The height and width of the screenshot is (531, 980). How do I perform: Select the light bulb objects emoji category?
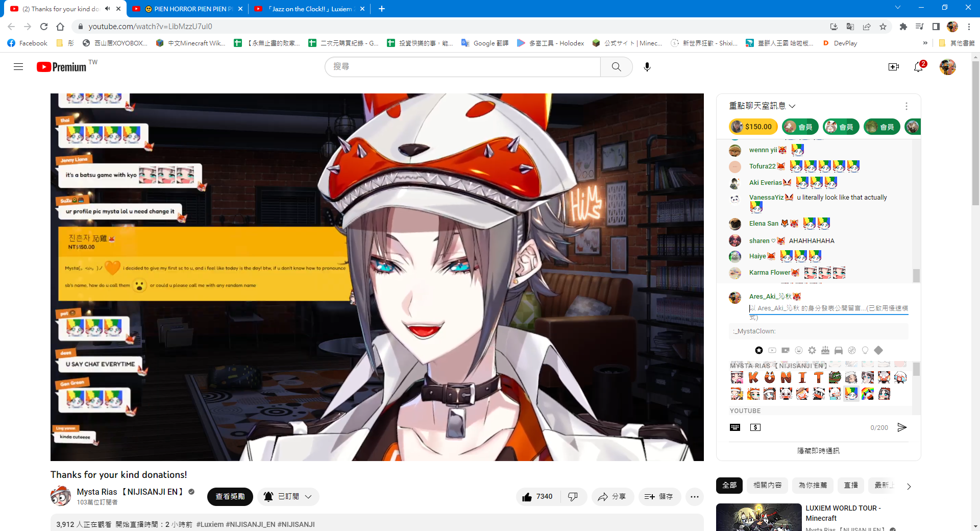pos(865,350)
